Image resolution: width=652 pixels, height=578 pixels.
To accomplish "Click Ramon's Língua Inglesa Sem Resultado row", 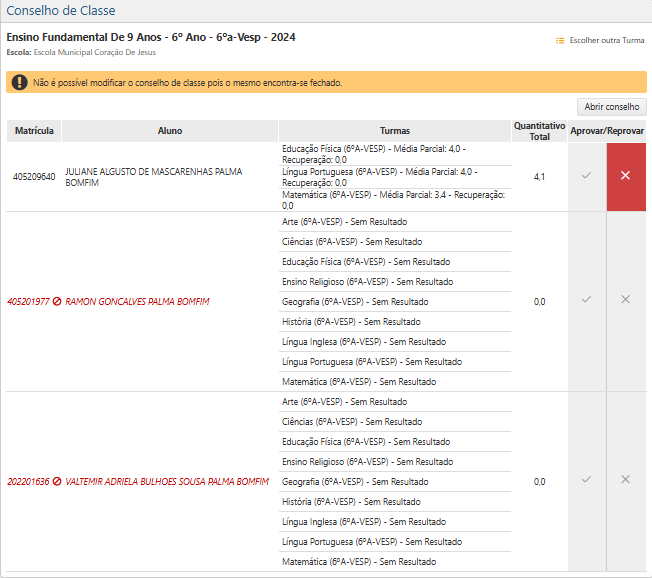I will coord(395,341).
